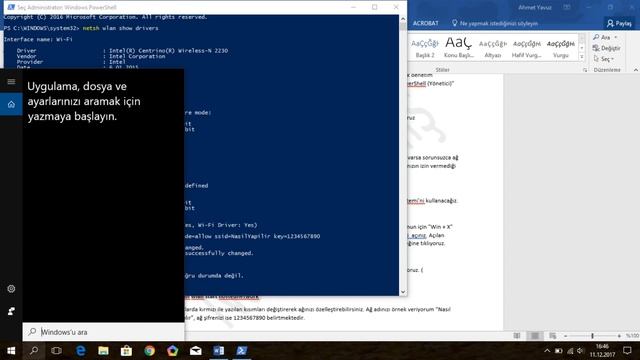Expand the search panel hamburger menu
The width and height of the screenshot is (640, 360).
(x=11, y=82)
